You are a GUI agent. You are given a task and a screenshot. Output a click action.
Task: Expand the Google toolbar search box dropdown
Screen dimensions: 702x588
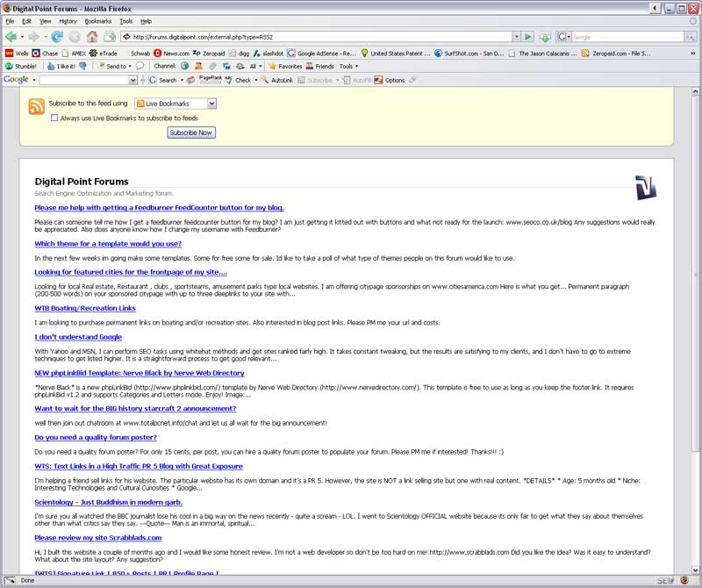click(133, 80)
